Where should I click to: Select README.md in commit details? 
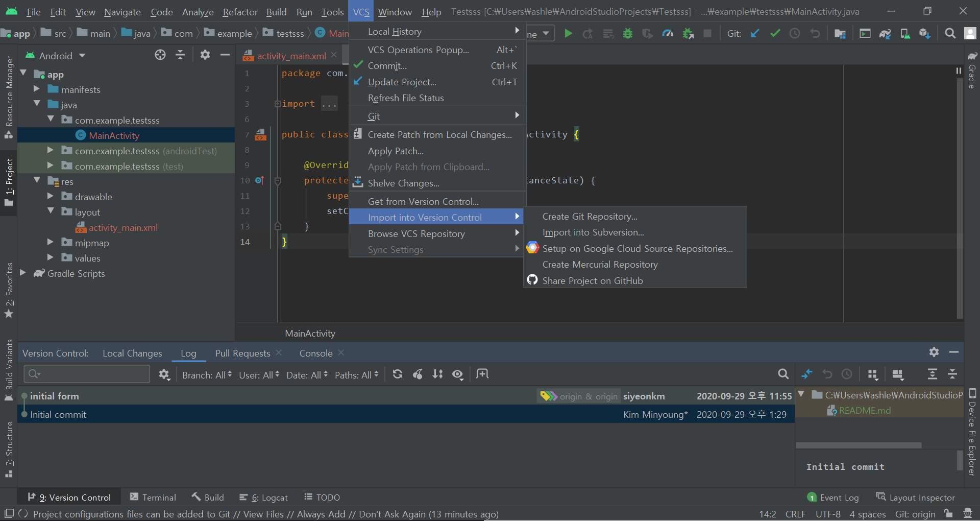click(x=865, y=410)
